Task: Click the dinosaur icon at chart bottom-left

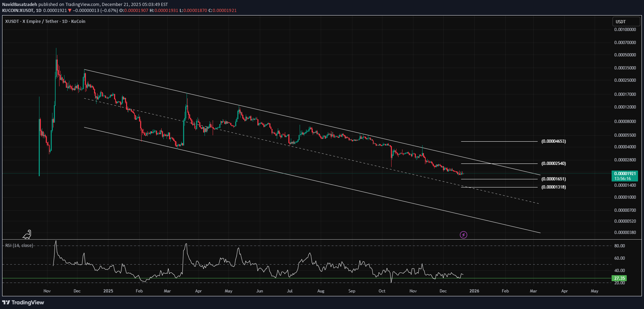Action: tap(27, 234)
